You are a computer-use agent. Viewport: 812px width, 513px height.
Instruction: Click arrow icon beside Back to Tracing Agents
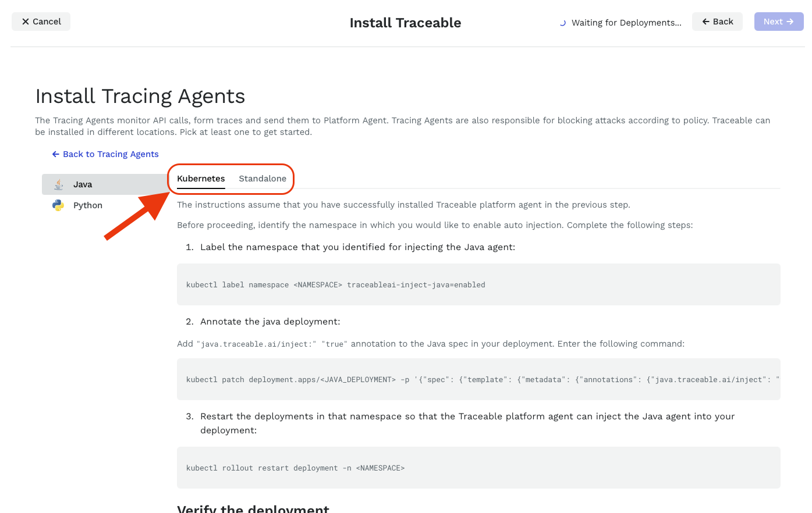click(56, 154)
